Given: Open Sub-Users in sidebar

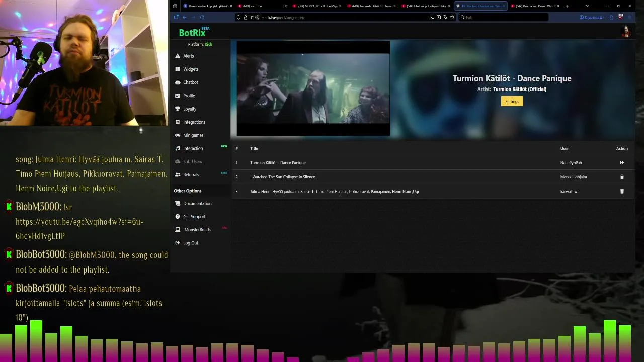Looking at the screenshot, I should pos(192,161).
